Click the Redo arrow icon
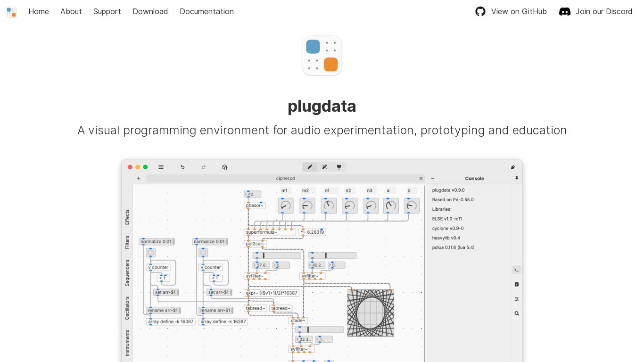The width and height of the screenshot is (644, 362). 204,167
